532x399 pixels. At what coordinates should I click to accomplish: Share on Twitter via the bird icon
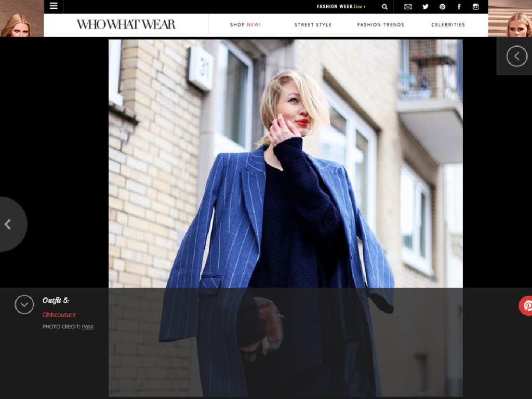pos(425,7)
